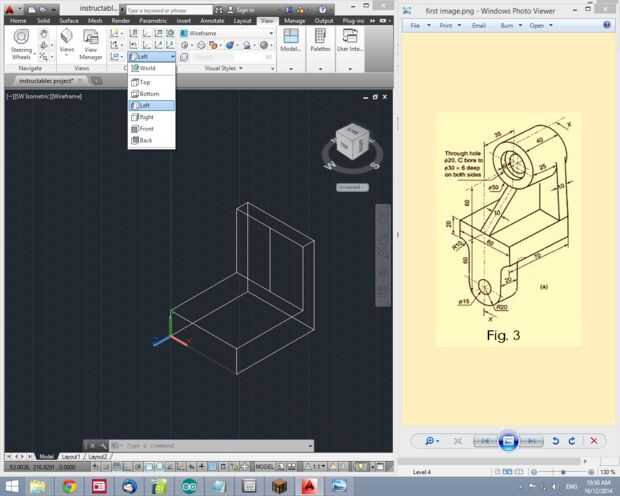Viewport: 620px width, 496px height.
Task: Rotate image counterclockwise in Photo Viewer
Action: (x=556, y=441)
